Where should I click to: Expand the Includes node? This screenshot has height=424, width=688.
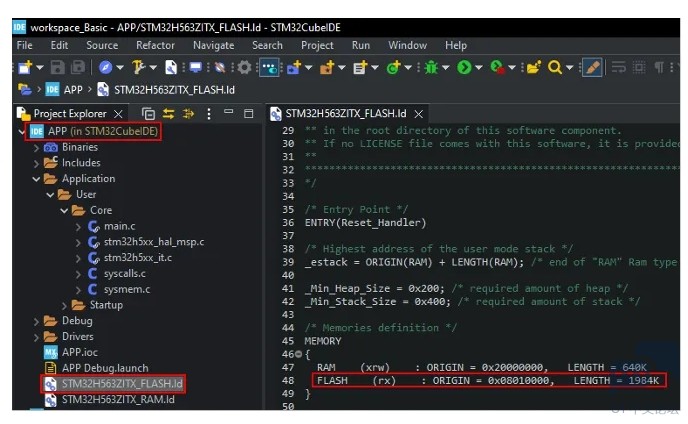36,163
